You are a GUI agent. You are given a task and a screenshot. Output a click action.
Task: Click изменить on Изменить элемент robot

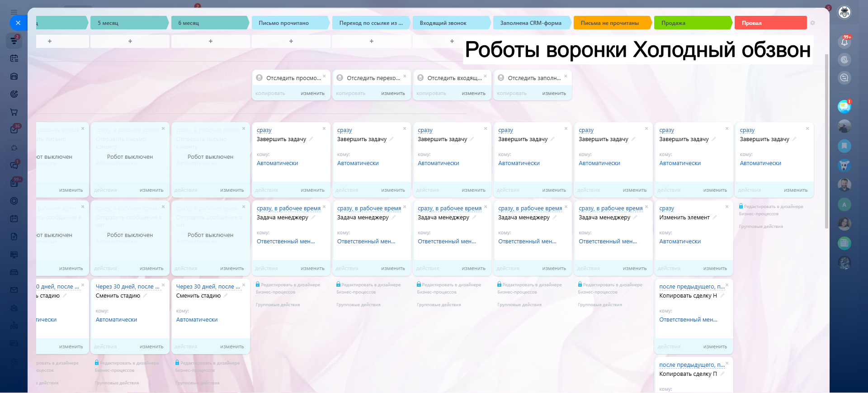pyautogui.click(x=715, y=269)
